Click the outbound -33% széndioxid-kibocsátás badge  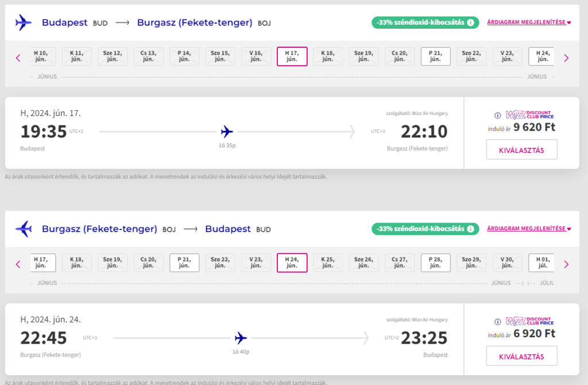tap(425, 22)
